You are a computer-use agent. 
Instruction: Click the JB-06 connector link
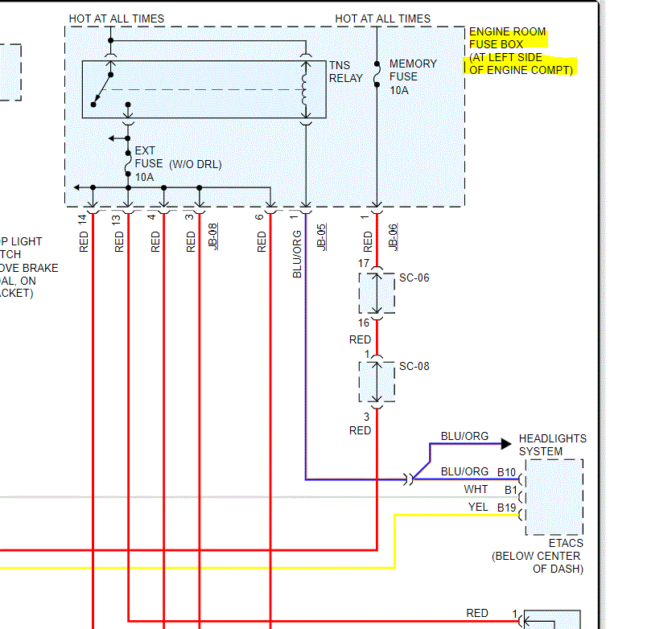393,236
